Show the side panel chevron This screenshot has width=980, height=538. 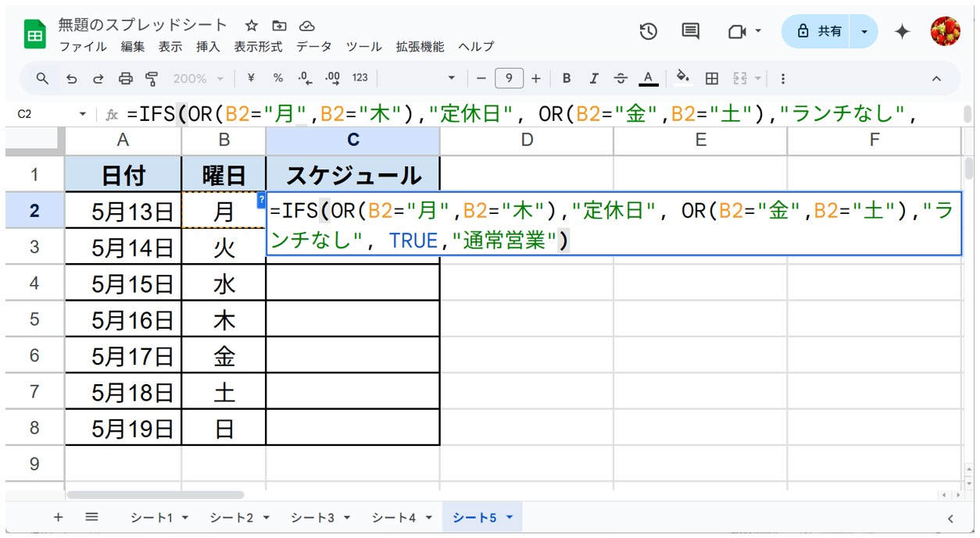[x=950, y=518]
